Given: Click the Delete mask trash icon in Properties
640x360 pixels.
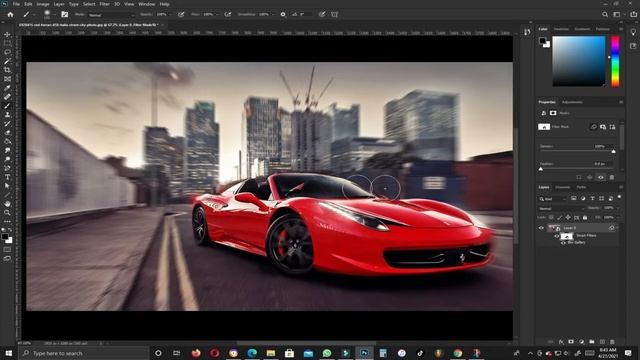Looking at the screenshot, I should [611, 177].
